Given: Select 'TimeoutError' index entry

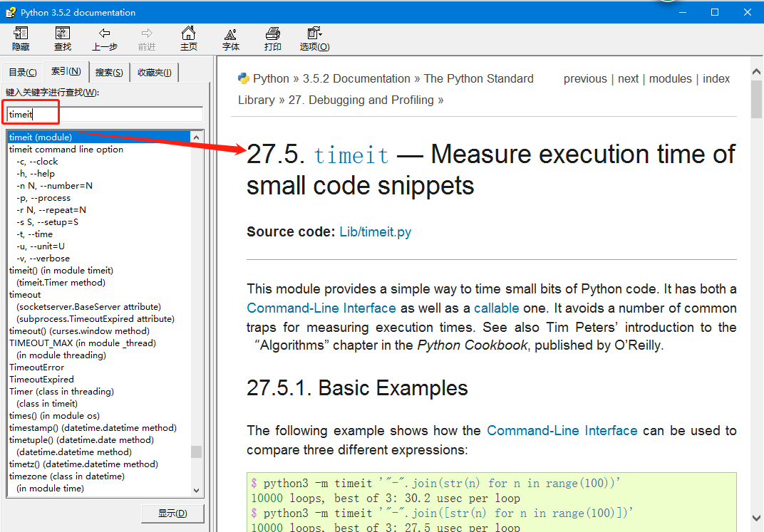Looking at the screenshot, I should click(36, 367).
